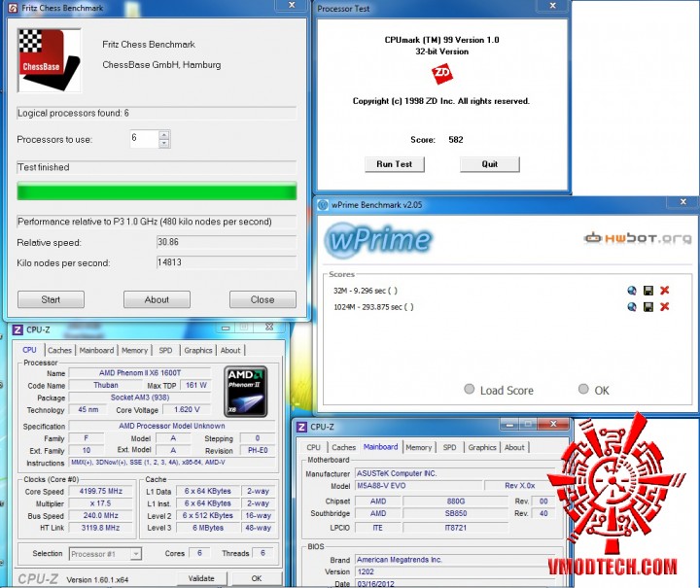
Task: Click the Processors to use field
Action: (x=144, y=139)
